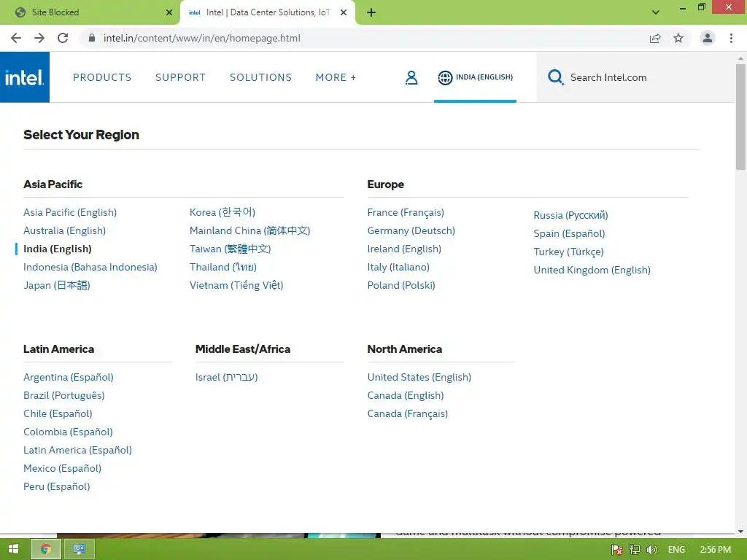Viewport: 747px width, 560px height.
Task: Open taskbar network icon
Action: click(x=634, y=550)
